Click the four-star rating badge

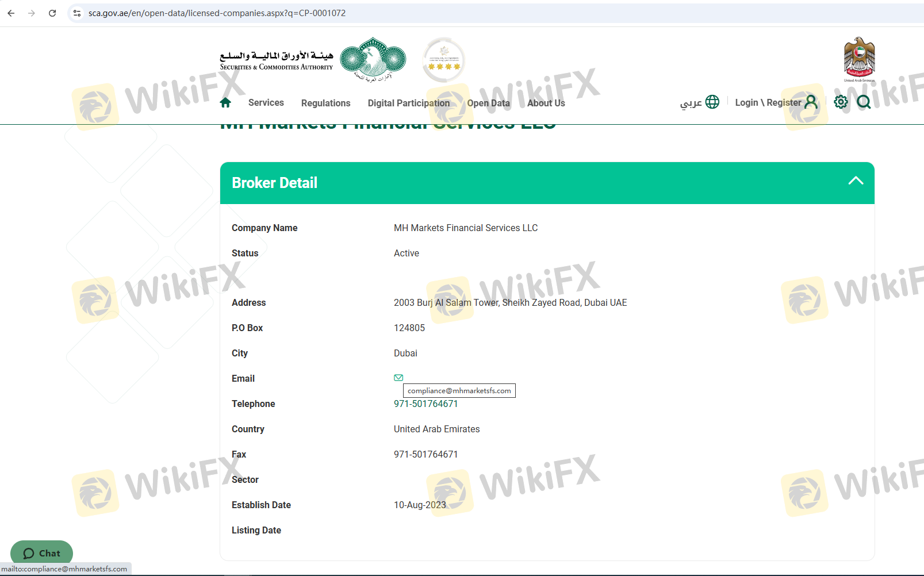coord(443,60)
